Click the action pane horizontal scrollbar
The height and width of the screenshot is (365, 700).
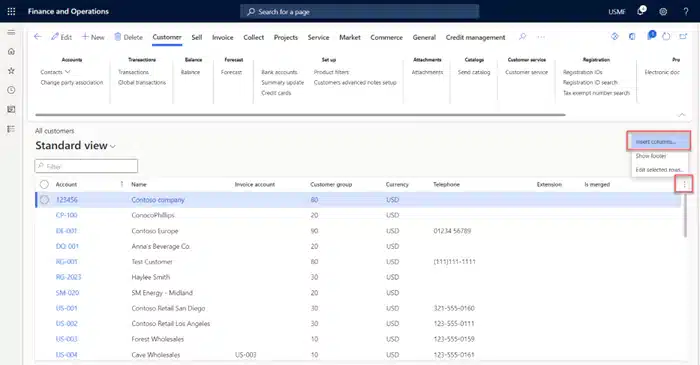point(300,115)
